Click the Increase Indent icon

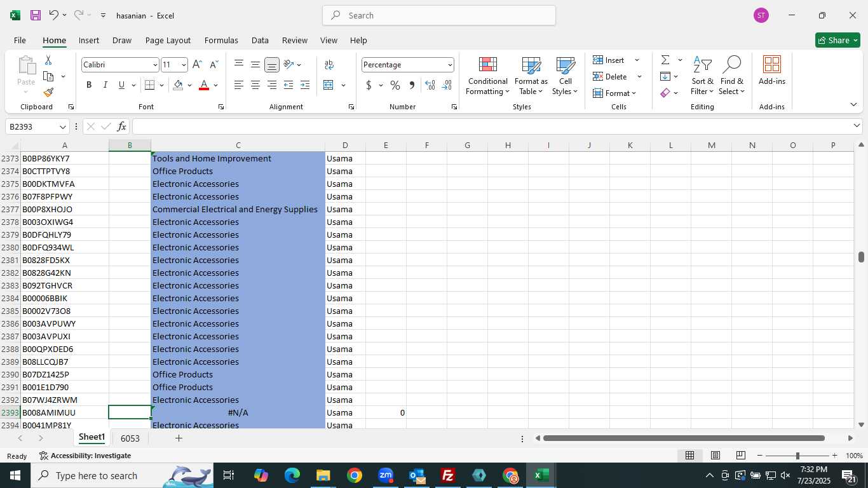coord(305,85)
